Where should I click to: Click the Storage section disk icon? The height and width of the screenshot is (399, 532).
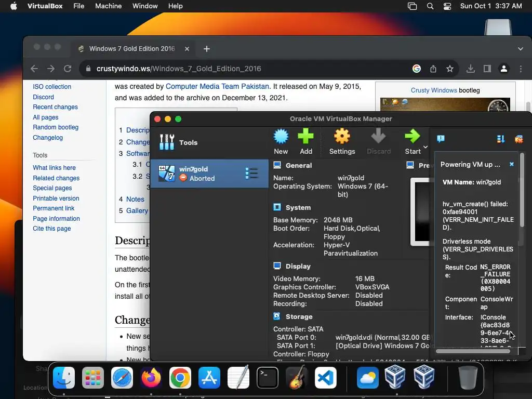coord(277,316)
